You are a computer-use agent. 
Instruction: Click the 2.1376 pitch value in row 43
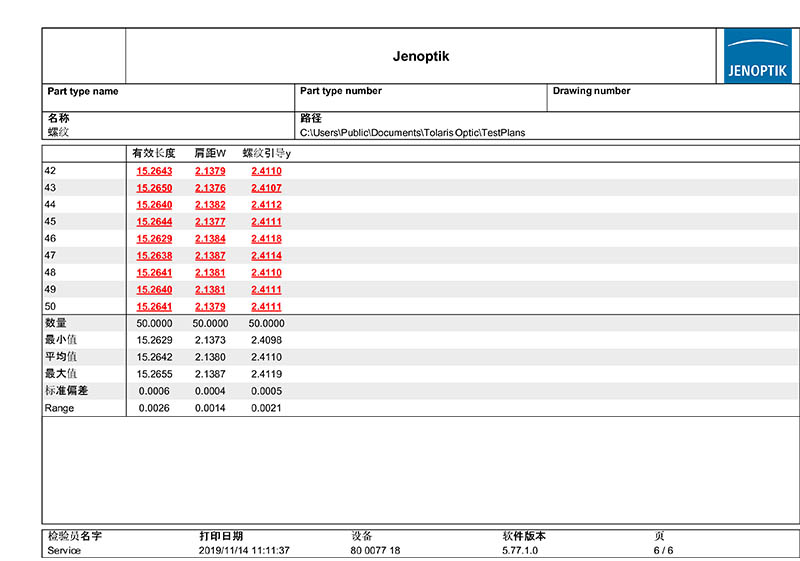(210, 188)
